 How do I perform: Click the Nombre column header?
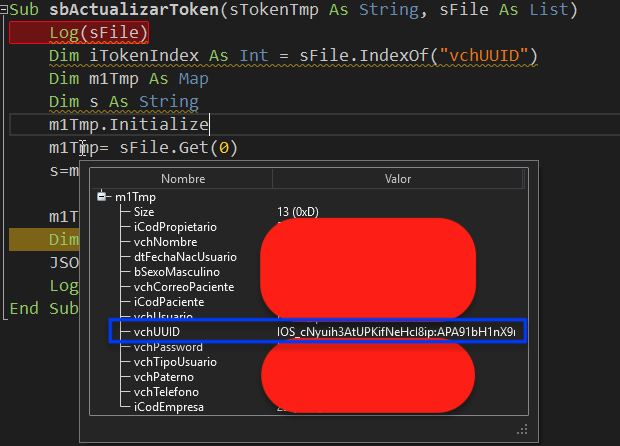182,179
